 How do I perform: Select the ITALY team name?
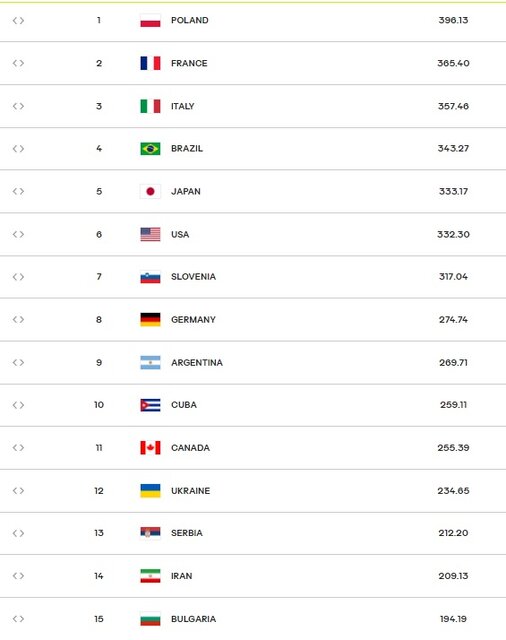point(182,106)
